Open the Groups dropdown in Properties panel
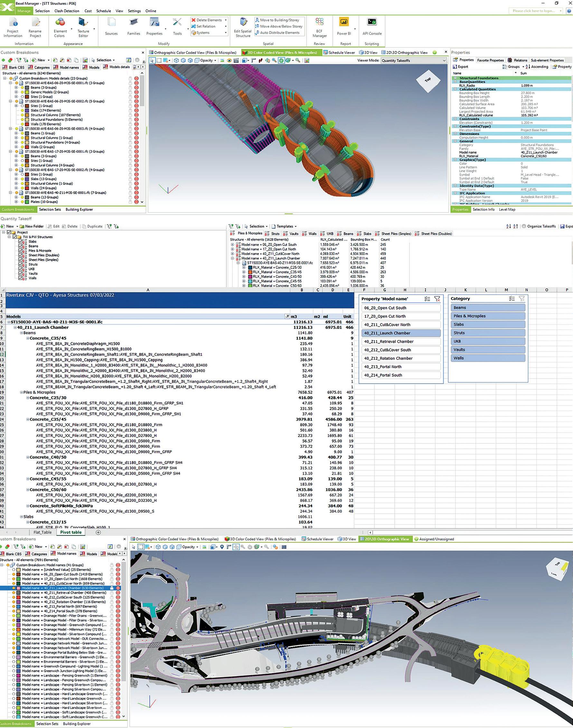The height and width of the screenshot is (728, 573). click(513, 67)
